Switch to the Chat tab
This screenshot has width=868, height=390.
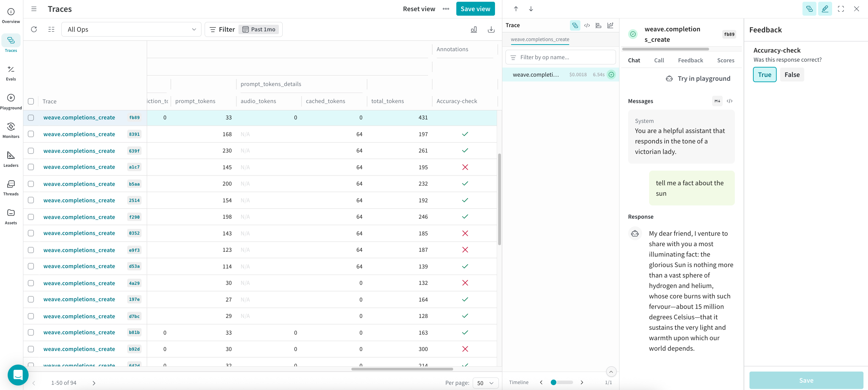[x=634, y=60]
